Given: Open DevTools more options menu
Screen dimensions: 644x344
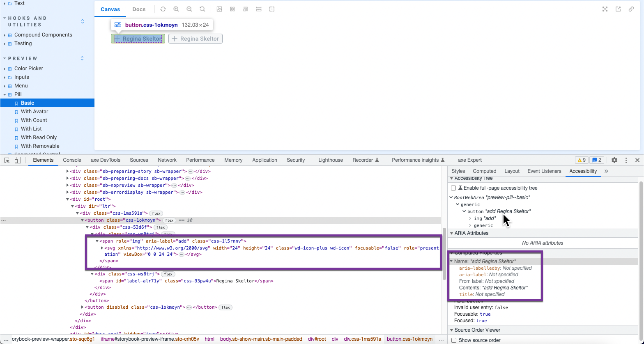Looking at the screenshot, I should (626, 160).
